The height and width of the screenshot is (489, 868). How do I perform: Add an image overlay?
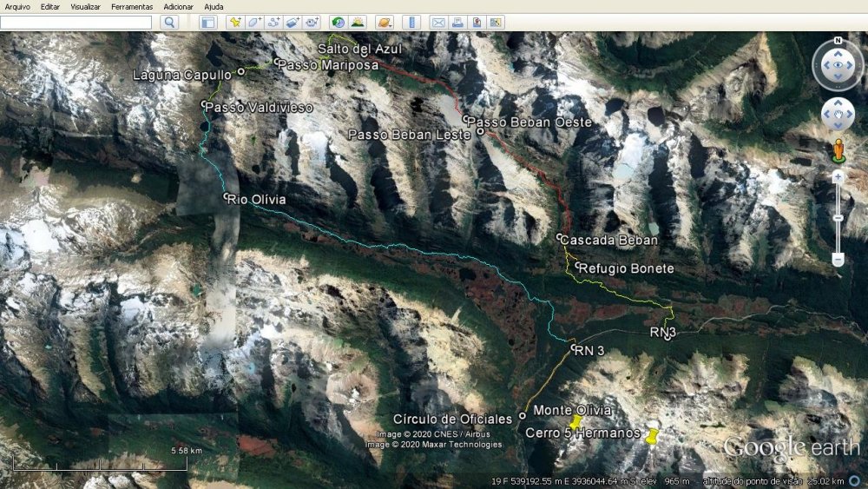(x=293, y=23)
